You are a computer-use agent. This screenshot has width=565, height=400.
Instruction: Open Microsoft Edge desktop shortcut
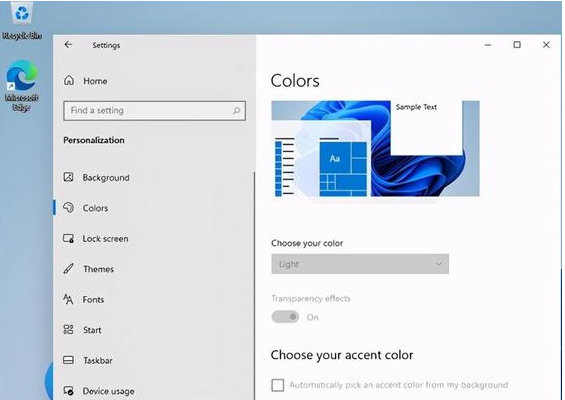click(22, 85)
